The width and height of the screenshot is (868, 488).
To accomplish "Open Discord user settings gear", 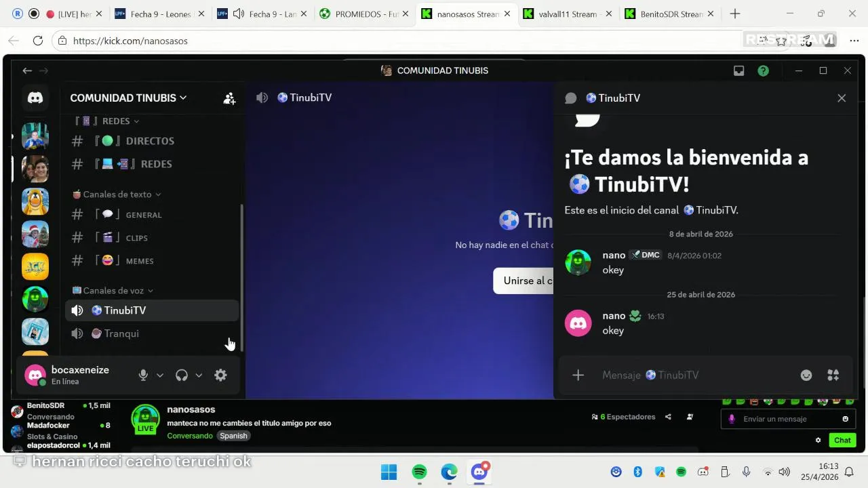I will pos(220,375).
